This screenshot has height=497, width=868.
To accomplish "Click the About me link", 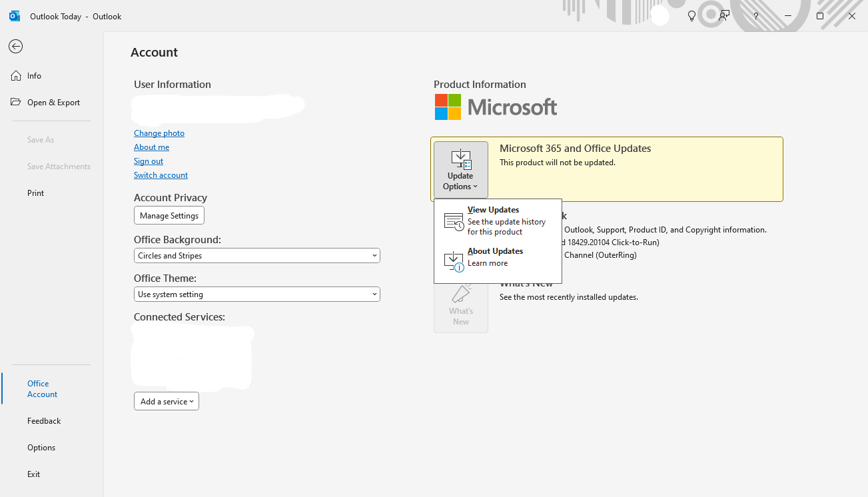I will point(152,147).
